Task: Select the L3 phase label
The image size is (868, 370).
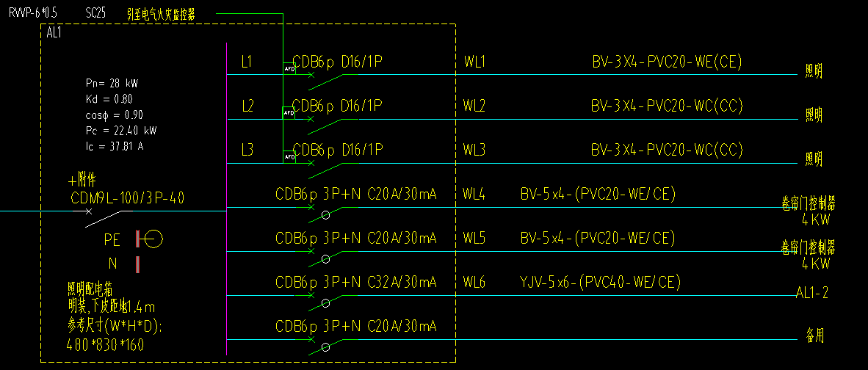Action: pyautogui.click(x=247, y=150)
